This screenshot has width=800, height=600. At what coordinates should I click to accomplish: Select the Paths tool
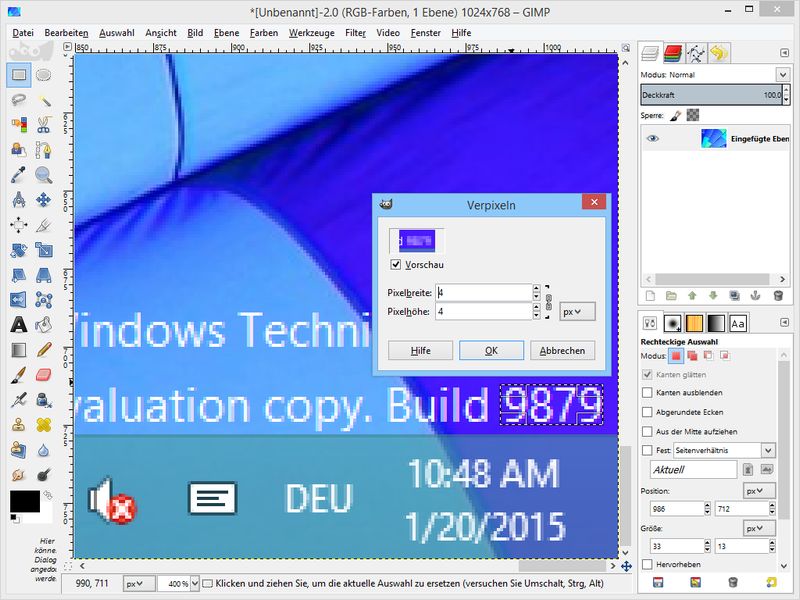click(44, 149)
